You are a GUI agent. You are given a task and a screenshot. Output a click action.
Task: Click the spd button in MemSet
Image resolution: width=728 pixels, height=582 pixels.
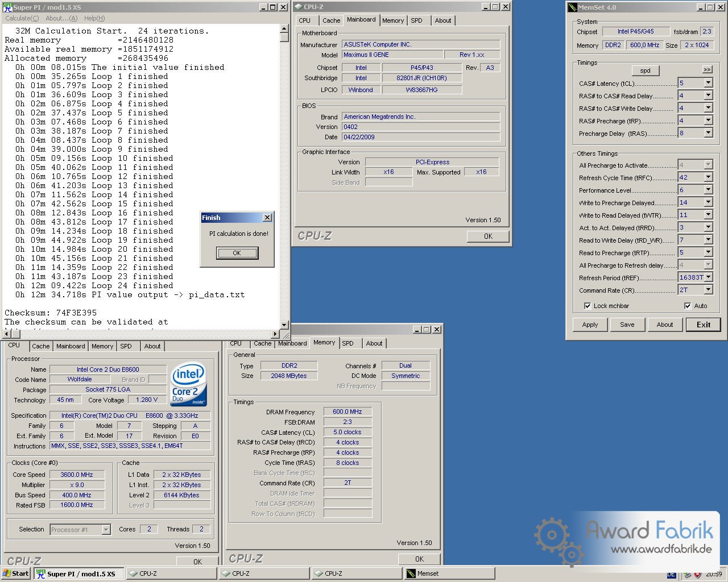click(x=645, y=70)
